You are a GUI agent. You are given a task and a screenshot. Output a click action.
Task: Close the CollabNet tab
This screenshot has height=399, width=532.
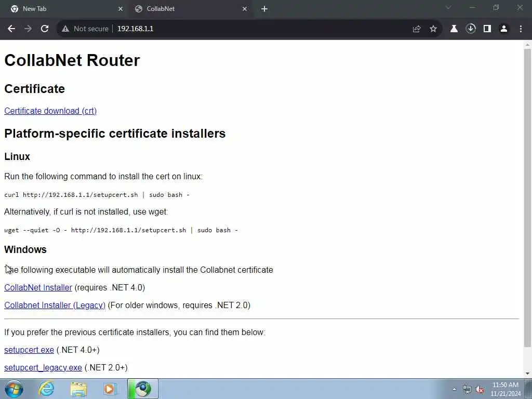pyautogui.click(x=245, y=9)
